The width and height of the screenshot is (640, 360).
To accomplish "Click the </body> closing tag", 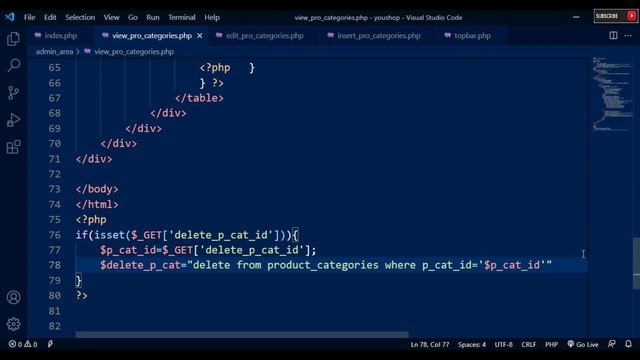I will coord(97,189).
